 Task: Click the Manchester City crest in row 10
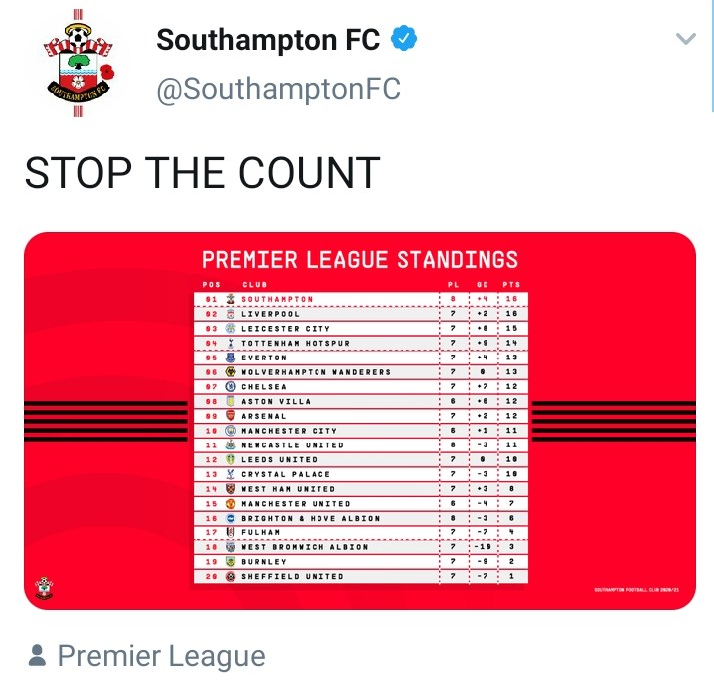coord(230,431)
